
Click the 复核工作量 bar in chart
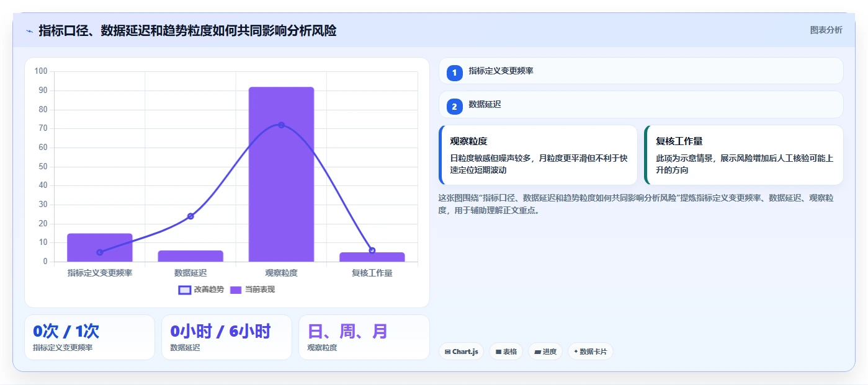372,257
